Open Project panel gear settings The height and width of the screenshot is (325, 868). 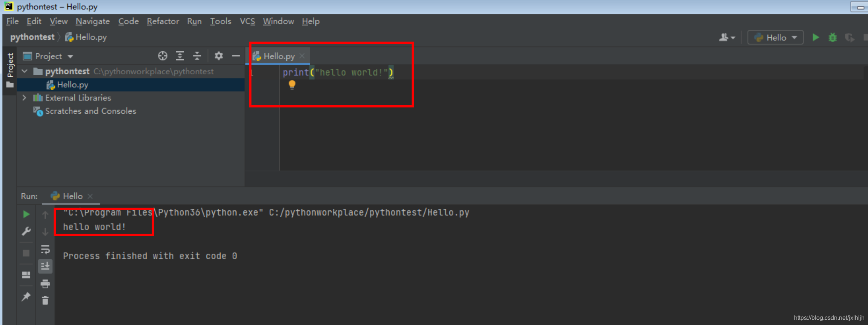pos(218,56)
